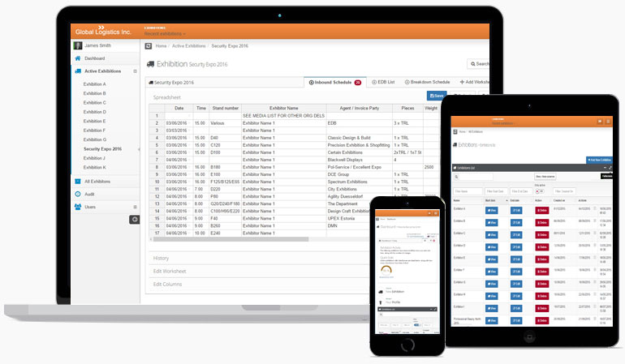Open the Breakdown Schedule tab
Screen dimensions: 625x364
[427, 82]
